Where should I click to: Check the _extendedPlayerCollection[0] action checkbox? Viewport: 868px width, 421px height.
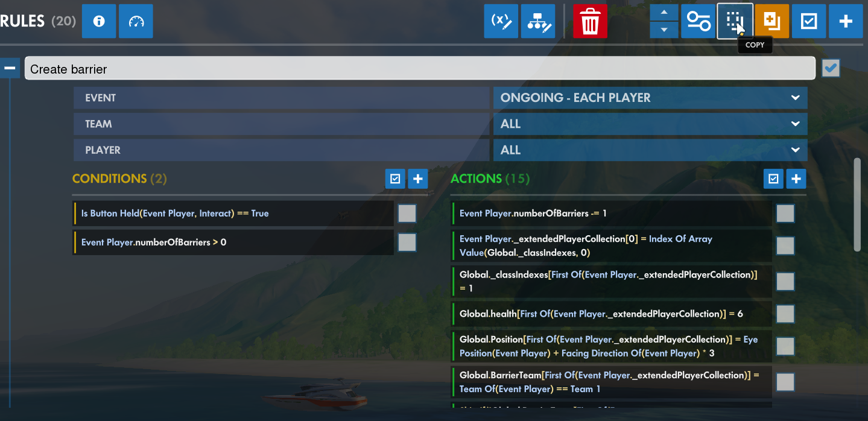coord(785,245)
